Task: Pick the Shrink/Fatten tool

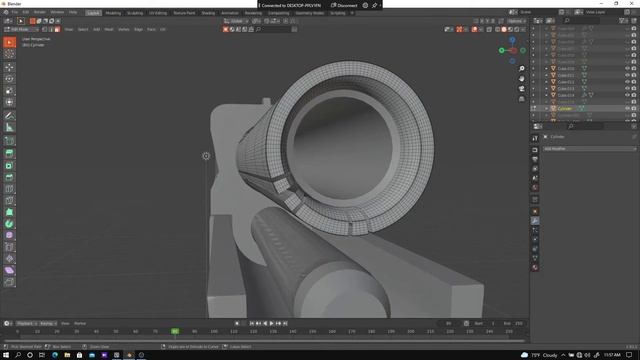Action: [9, 259]
